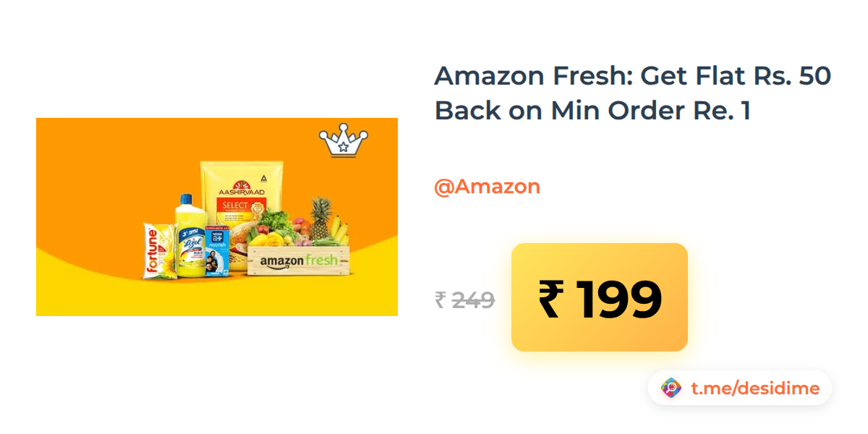This screenshot has width=868, height=434.
Task: Click the @Amazon store link
Action: click(x=487, y=187)
